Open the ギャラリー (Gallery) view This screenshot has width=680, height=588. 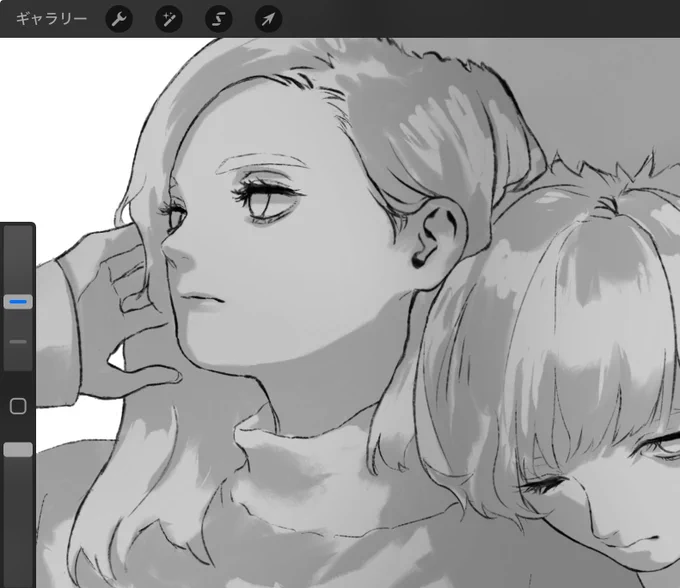coord(51,19)
